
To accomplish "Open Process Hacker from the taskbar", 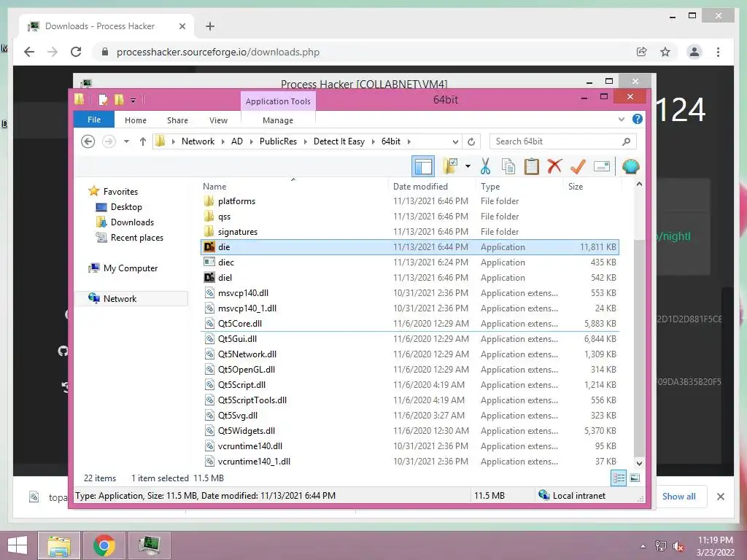I will [x=149, y=545].
